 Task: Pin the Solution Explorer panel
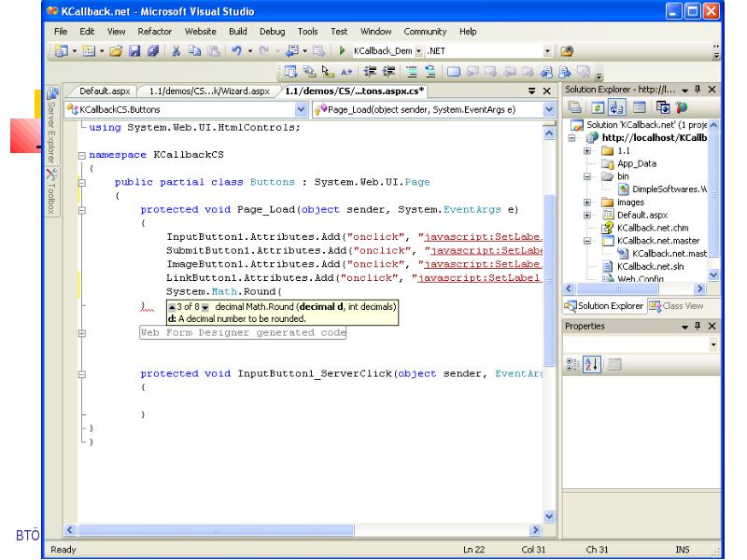[698, 89]
